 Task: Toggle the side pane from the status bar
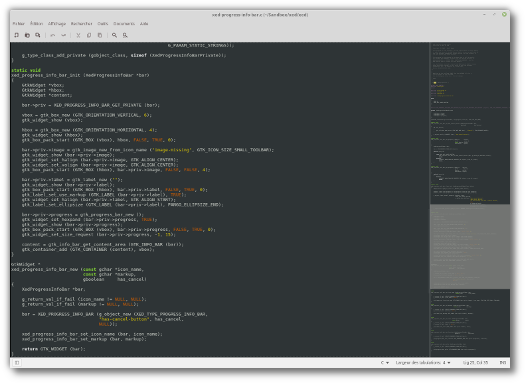click(x=17, y=363)
